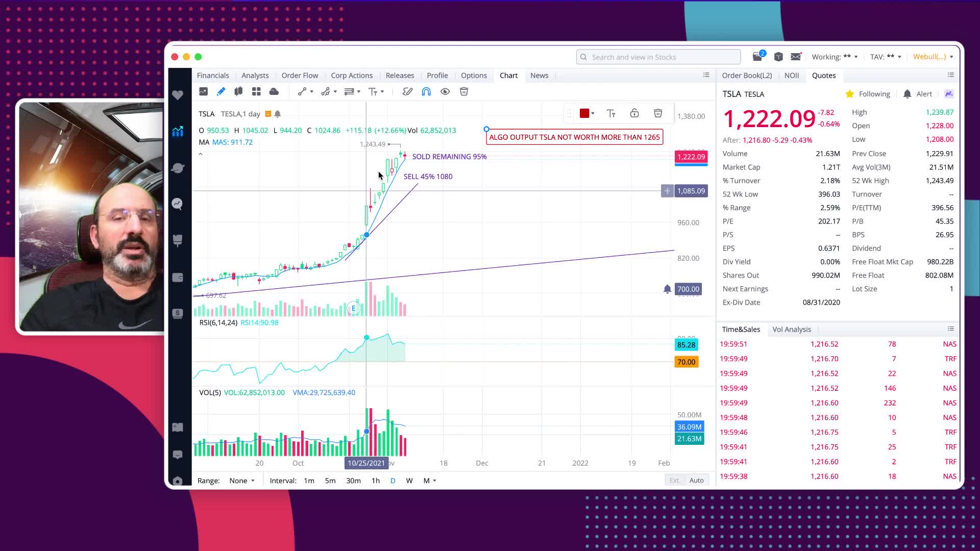Image resolution: width=980 pixels, height=551 pixels.
Task: Open the briefcase icon with badge 2
Action: coord(758,56)
